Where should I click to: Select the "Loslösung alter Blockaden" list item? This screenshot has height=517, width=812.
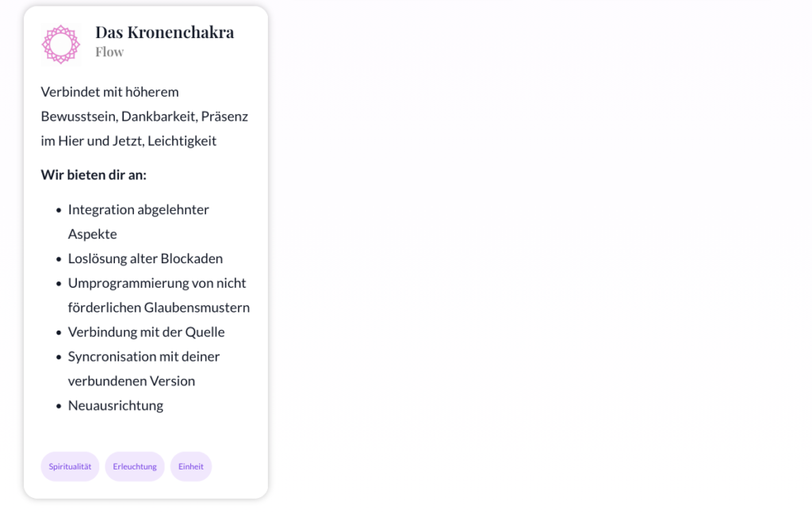click(145, 258)
